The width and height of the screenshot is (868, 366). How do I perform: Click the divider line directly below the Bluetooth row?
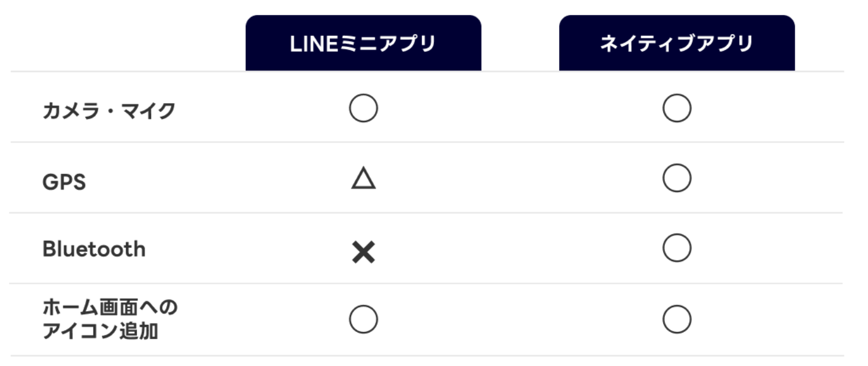pos(426,283)
